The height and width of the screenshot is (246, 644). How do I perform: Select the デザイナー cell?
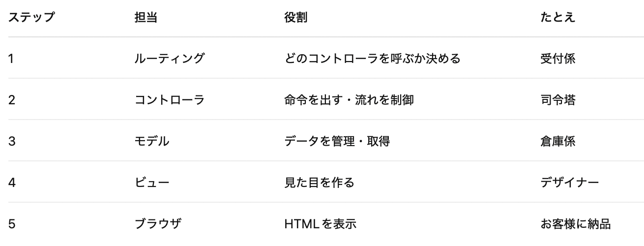[x=569, y=183]
